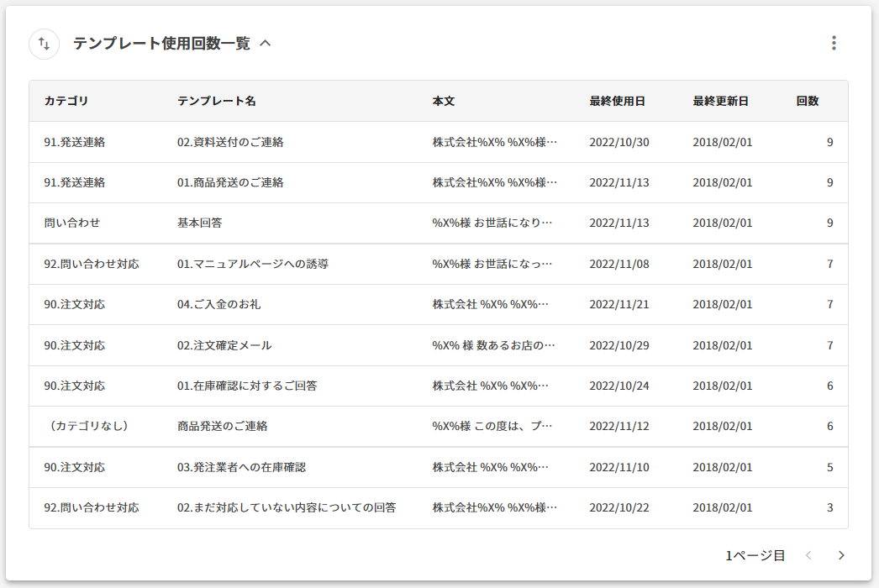Sort by 回数 column header

coord(808,101)
